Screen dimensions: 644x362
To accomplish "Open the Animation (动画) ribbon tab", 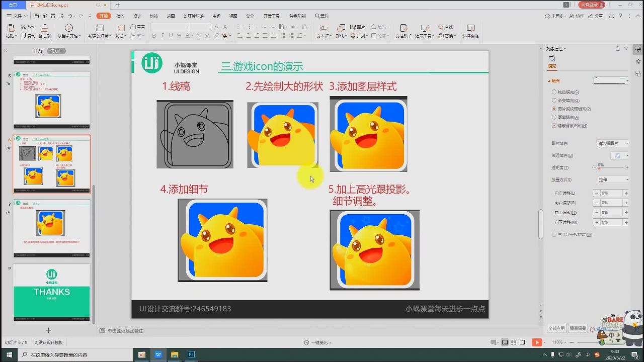I will (x=171, y=16).
